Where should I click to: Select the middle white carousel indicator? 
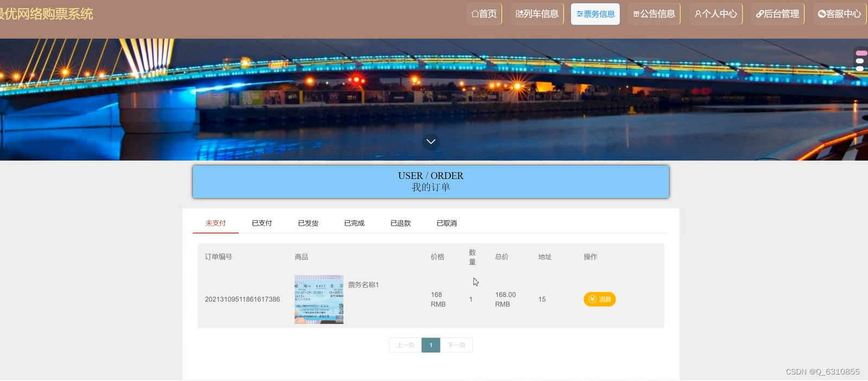(860, 61)
